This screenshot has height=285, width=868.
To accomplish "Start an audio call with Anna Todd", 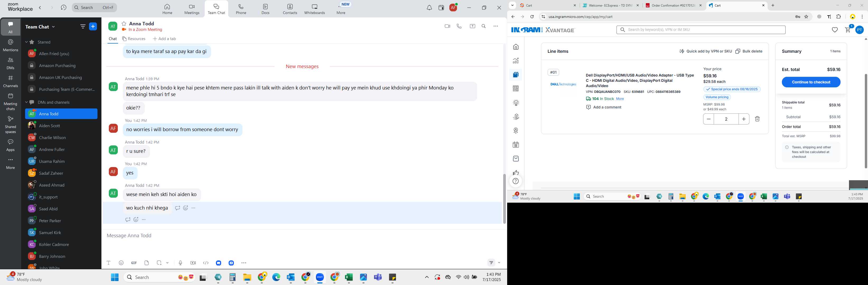I will (459, 26).
